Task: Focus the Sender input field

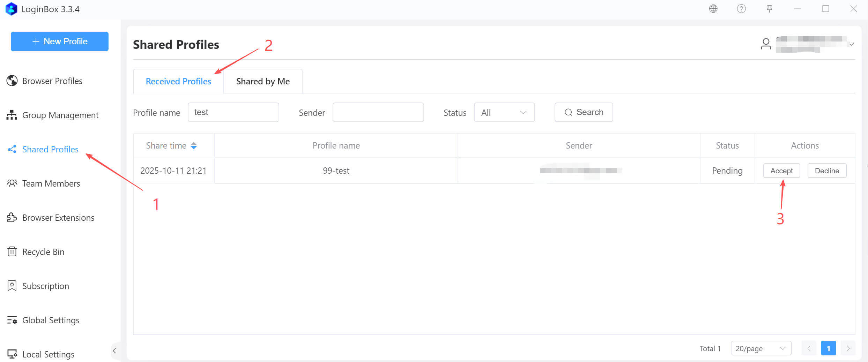Action: pyautogui.click(x=378, y=112)
